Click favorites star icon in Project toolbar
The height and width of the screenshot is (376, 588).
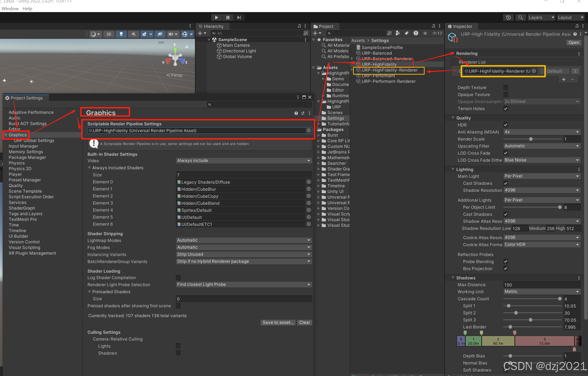[x=425, y=33]
